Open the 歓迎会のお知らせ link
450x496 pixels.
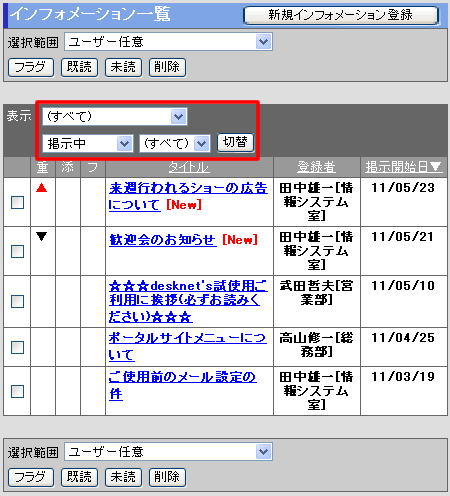coord(163,240)
